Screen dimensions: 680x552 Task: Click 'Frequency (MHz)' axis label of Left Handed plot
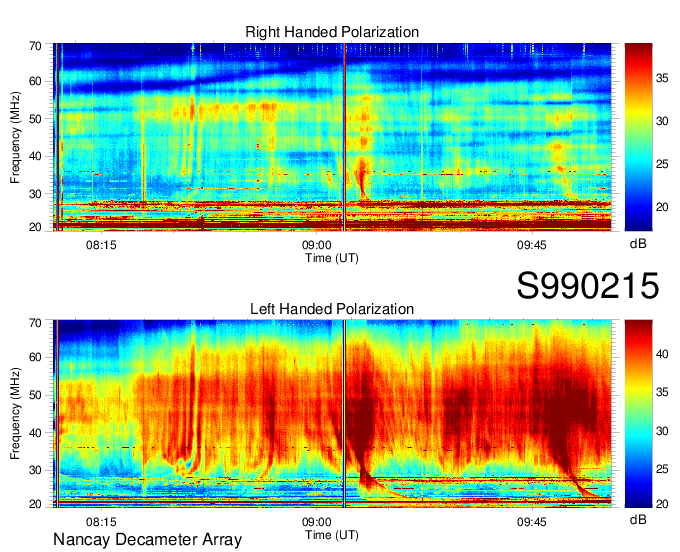click(x=15, y=414)
